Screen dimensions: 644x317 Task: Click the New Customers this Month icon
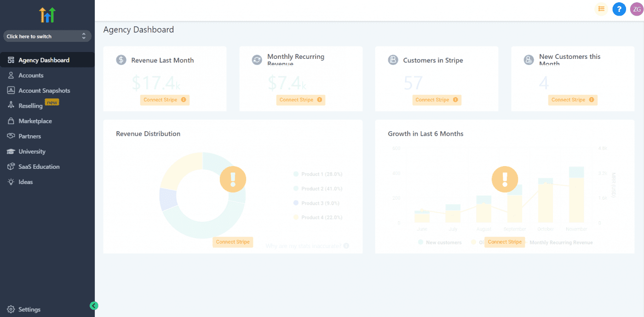[x=529, y=60]
